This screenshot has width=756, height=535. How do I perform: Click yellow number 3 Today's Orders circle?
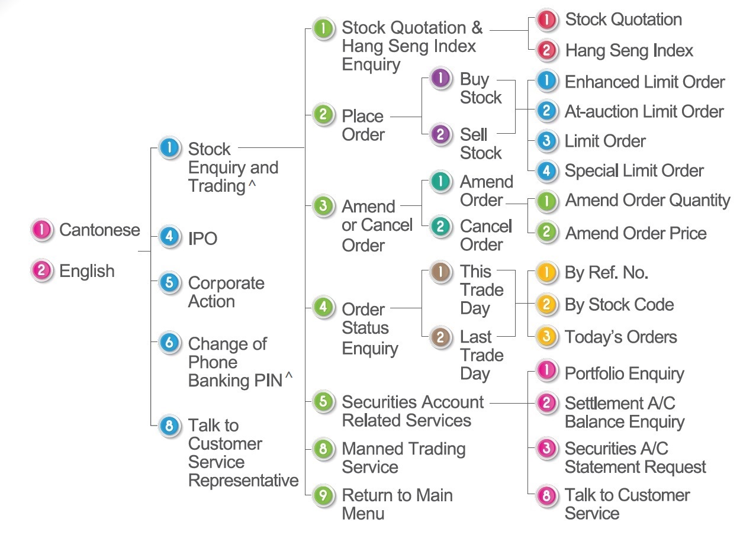pos(546,337)
